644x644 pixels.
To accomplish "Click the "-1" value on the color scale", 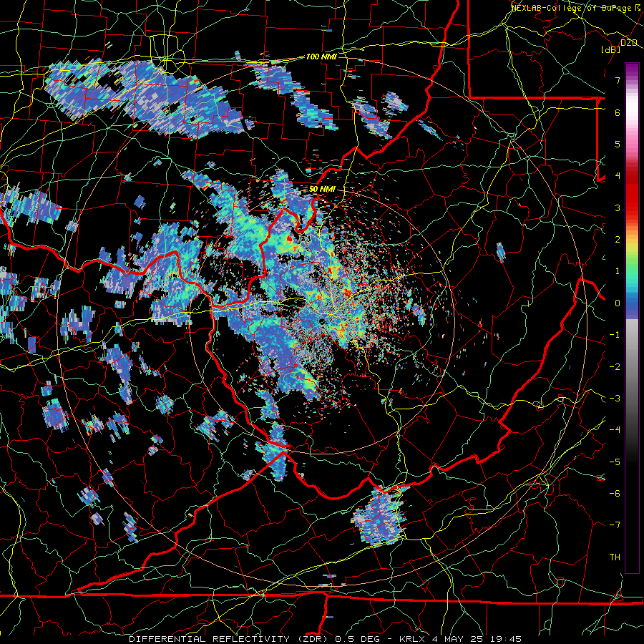I will 615,335.
